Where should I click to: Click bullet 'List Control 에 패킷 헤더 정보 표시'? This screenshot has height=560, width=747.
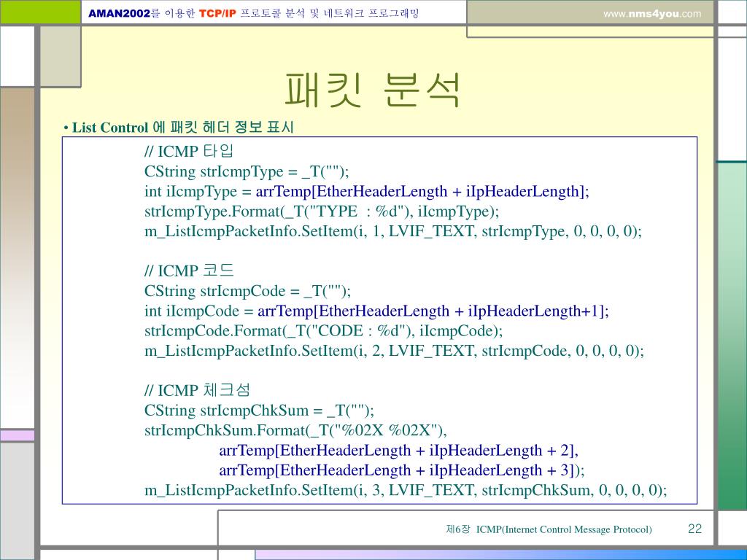pos(179,128)
